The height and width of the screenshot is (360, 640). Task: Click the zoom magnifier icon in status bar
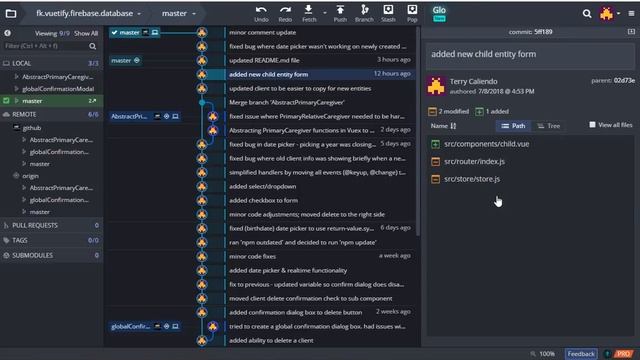click(x=533, y=354)
